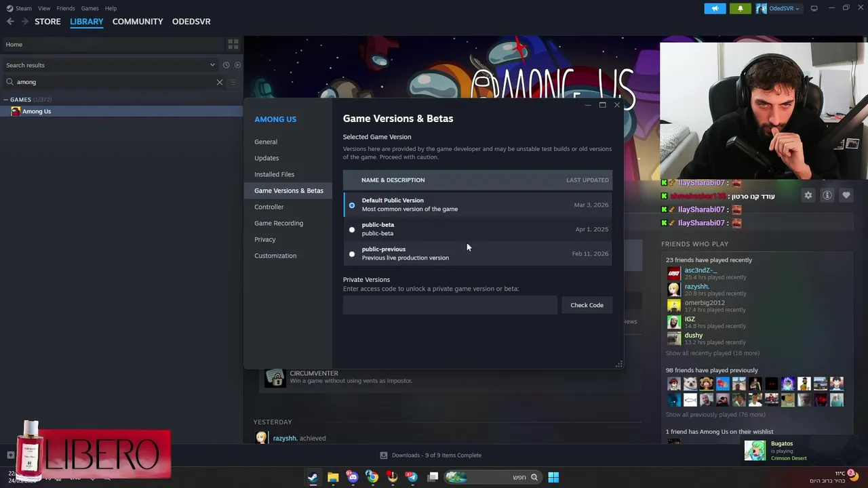Screen dimensions: 868x488
Task: Show all previously played friends
Action: [x=715, y=415]
